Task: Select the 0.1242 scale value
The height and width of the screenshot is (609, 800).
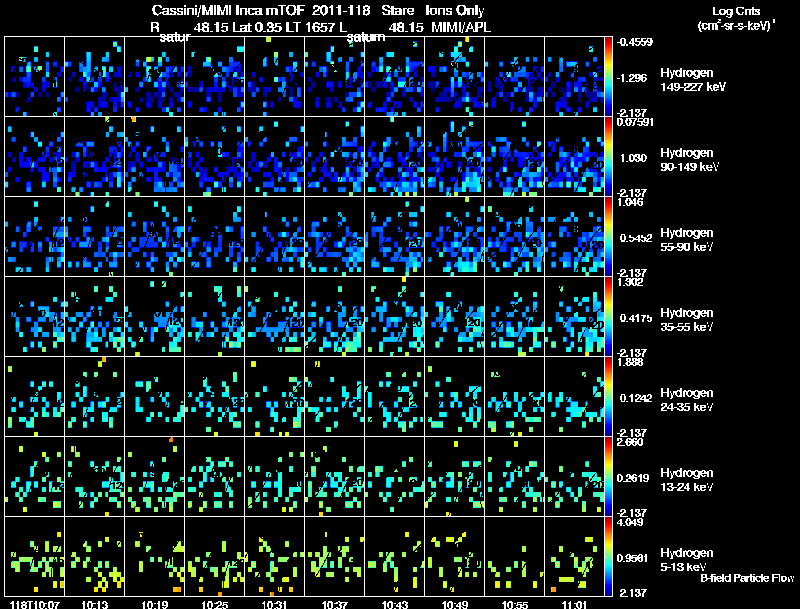Action: click(x=636, y=398)
